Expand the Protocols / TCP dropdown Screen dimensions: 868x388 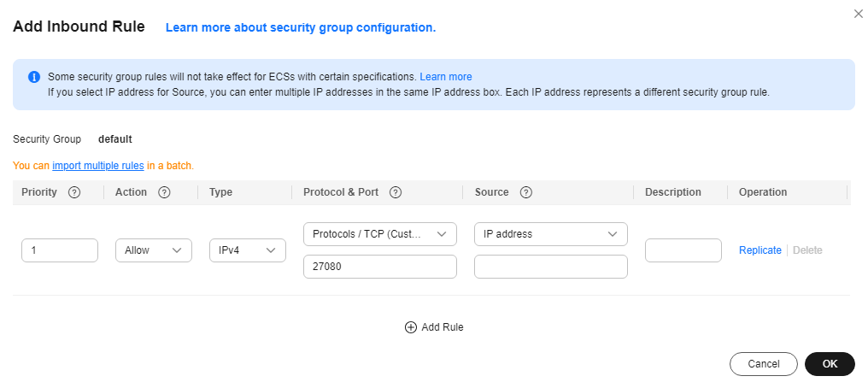(x=380, y=234)
